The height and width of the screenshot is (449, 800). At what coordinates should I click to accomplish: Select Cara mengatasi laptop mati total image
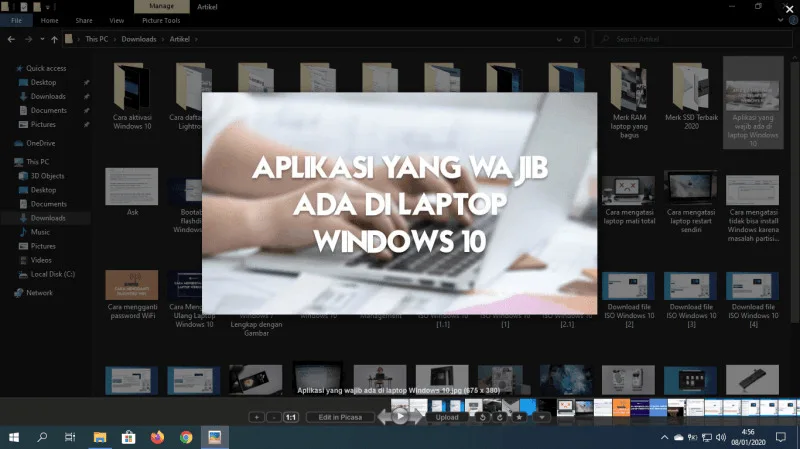pos(629,200)
